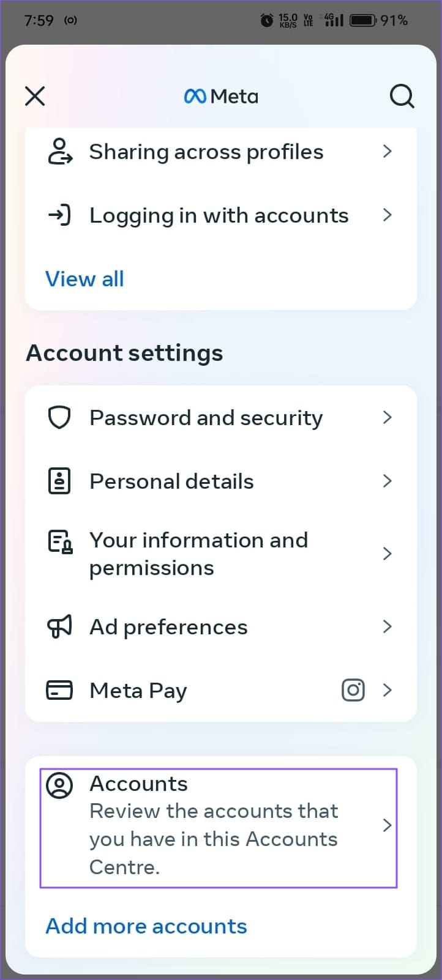Tap Add more accounts
The height and width of the screenshot is (980, 442).
click(x=146, y=926)
